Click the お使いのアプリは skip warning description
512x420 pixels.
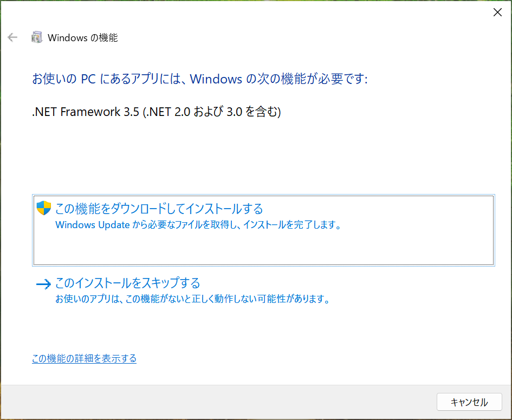[x=192, y=299]
